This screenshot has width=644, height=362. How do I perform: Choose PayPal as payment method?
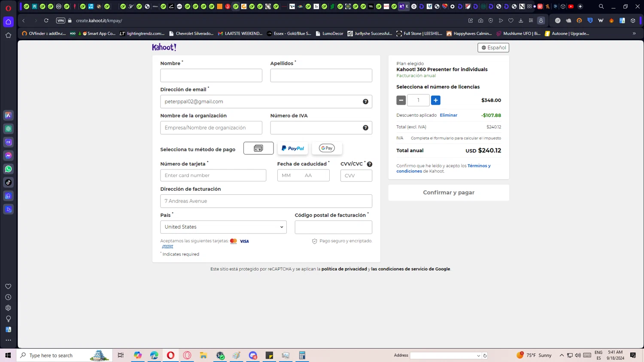292,148
